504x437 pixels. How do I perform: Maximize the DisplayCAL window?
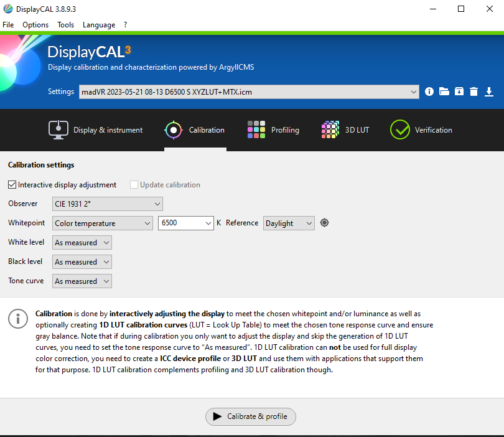(x=461, y=9)
